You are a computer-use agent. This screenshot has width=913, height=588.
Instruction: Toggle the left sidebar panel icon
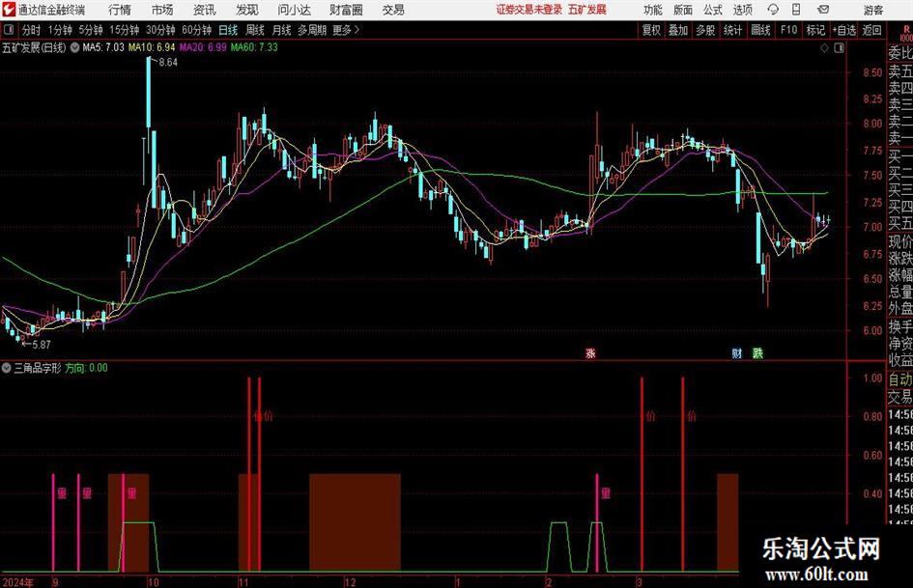[x=9, y=30]
